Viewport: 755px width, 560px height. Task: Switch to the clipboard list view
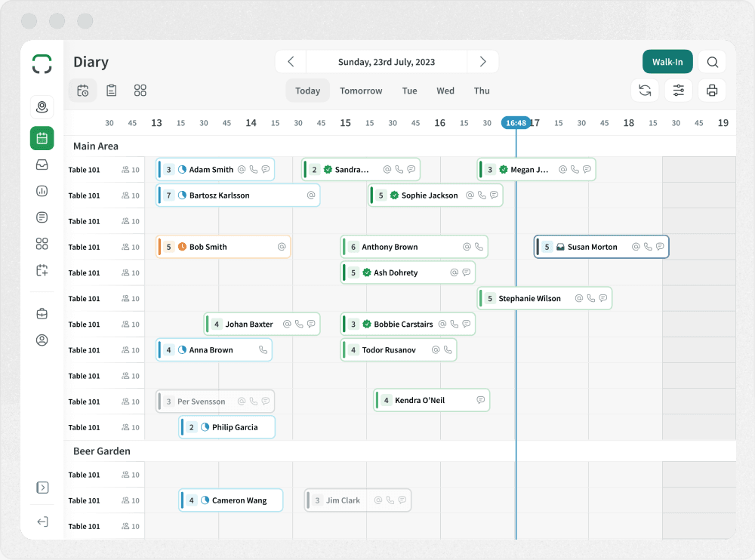click(112, 91)
